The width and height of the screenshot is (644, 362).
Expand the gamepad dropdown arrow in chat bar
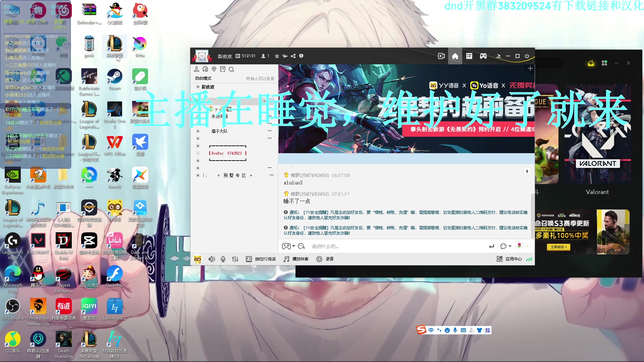(294, 246)
